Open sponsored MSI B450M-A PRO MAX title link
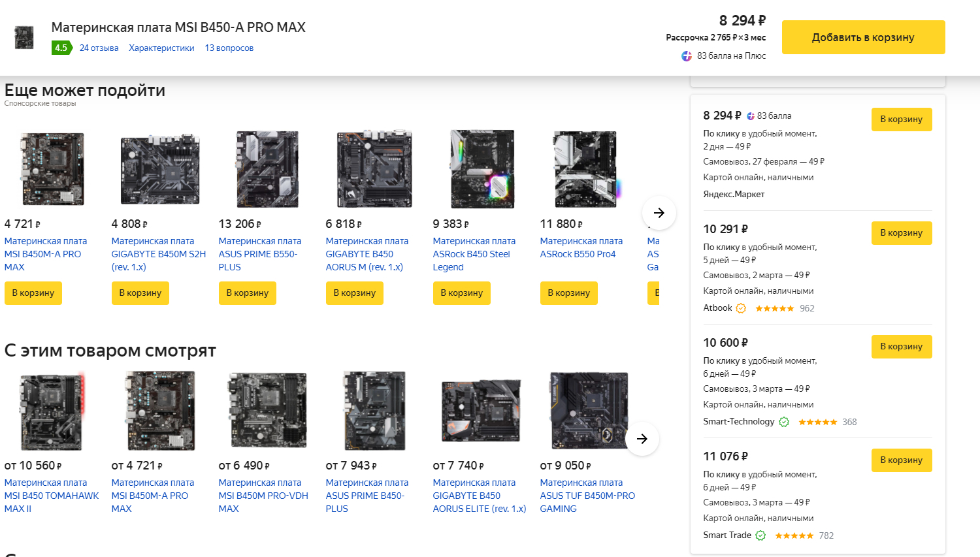980x557 pixels. tap(46, 254)
